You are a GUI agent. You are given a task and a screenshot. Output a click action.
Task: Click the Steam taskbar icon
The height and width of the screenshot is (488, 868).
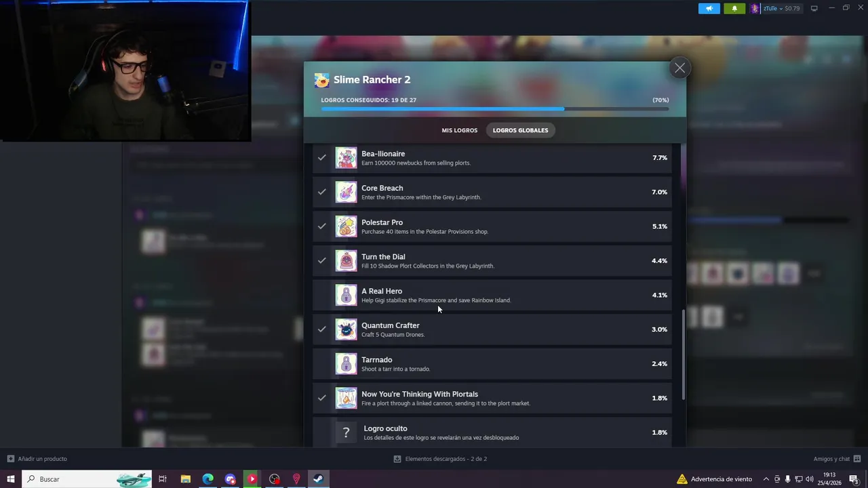point(318,479)
